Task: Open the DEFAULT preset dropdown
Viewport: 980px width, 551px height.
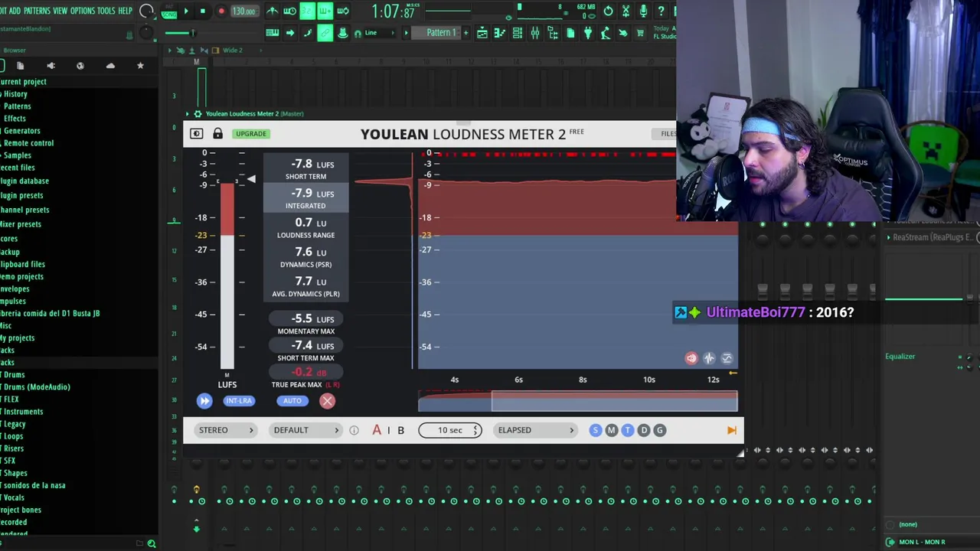Action: point(305,430)
